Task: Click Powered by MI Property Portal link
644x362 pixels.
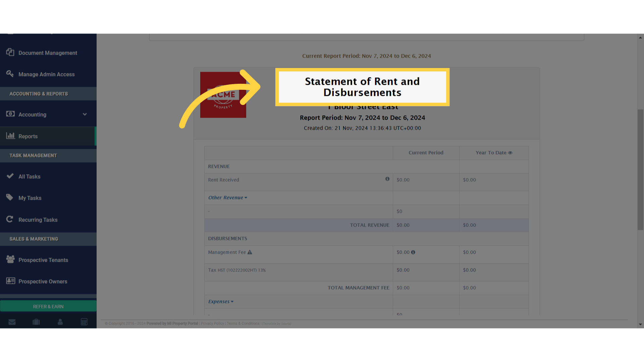Action: click(172, 323)
